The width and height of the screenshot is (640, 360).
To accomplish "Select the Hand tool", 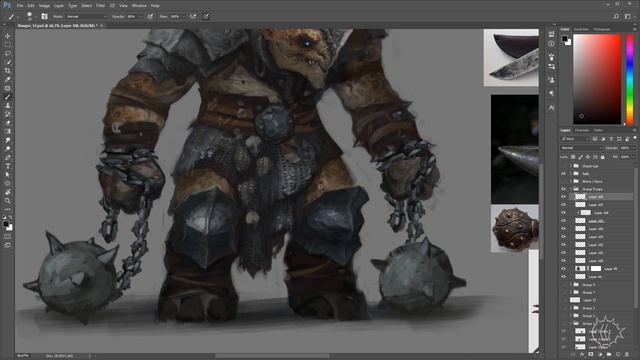I will pyautogui.click(x=7, y=192).
